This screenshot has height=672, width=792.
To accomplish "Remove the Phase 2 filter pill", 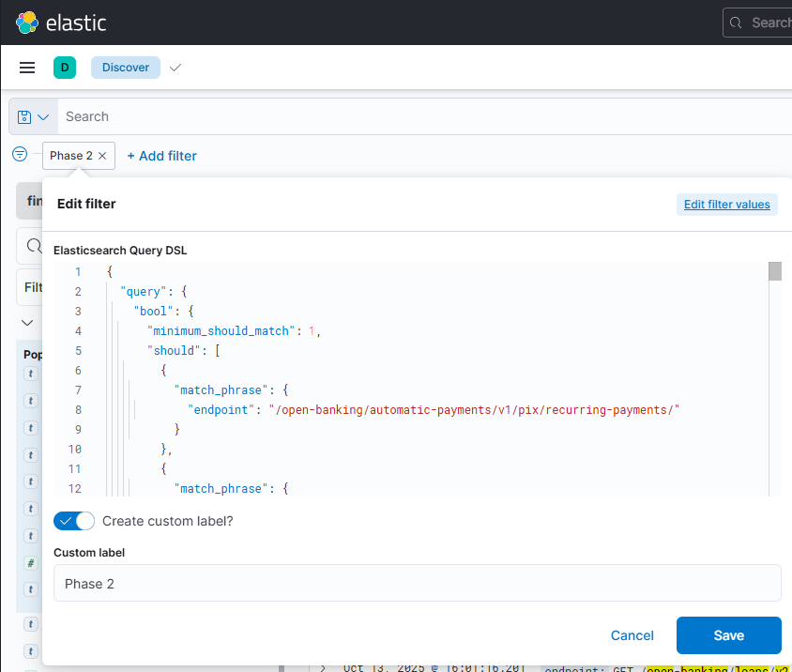I will pyautogui.click(x=102, y=156).
